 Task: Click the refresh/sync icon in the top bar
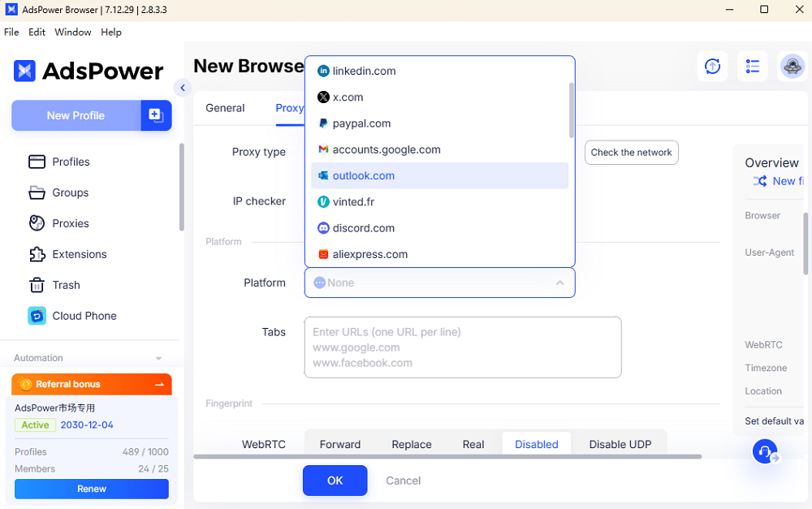pos(712,66)
